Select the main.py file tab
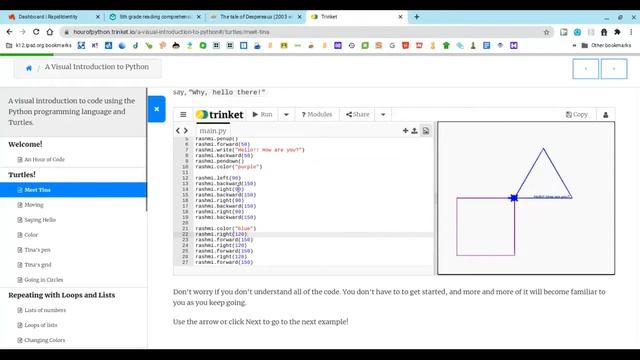Screen dimensions: 640x360 (x=213, y=131)
